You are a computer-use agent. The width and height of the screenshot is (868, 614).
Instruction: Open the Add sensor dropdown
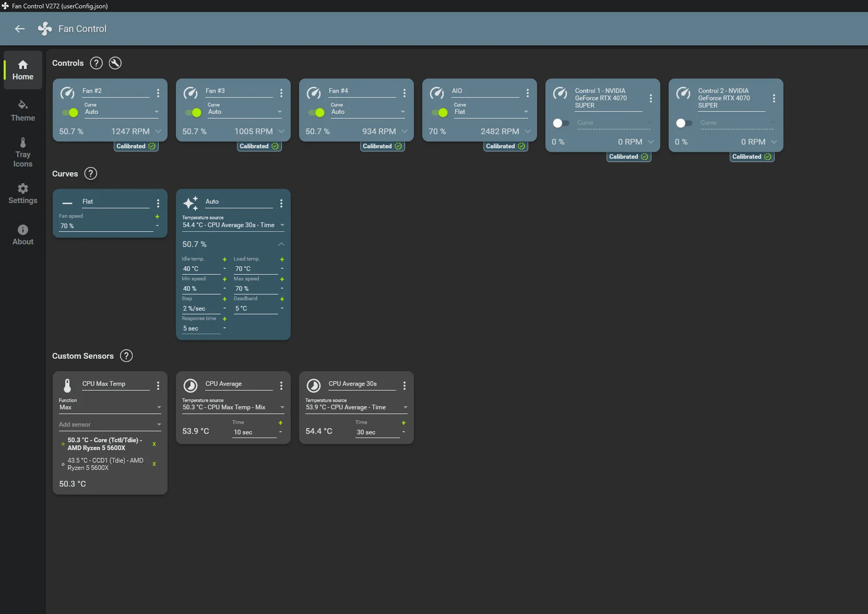pyautogui.click(x=110, y=424)
